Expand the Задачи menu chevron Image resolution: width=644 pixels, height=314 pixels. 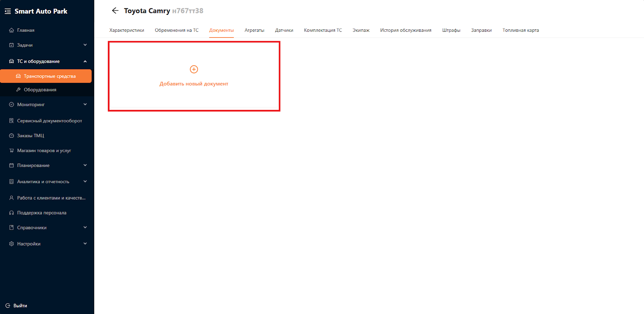click(x=85, y=45)
